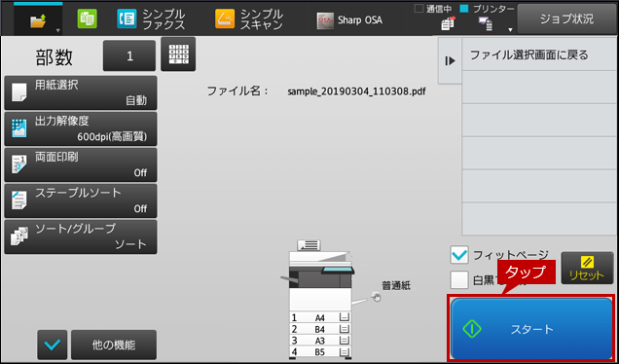Switch to シンプルスキャン mode

click(249, 18)
